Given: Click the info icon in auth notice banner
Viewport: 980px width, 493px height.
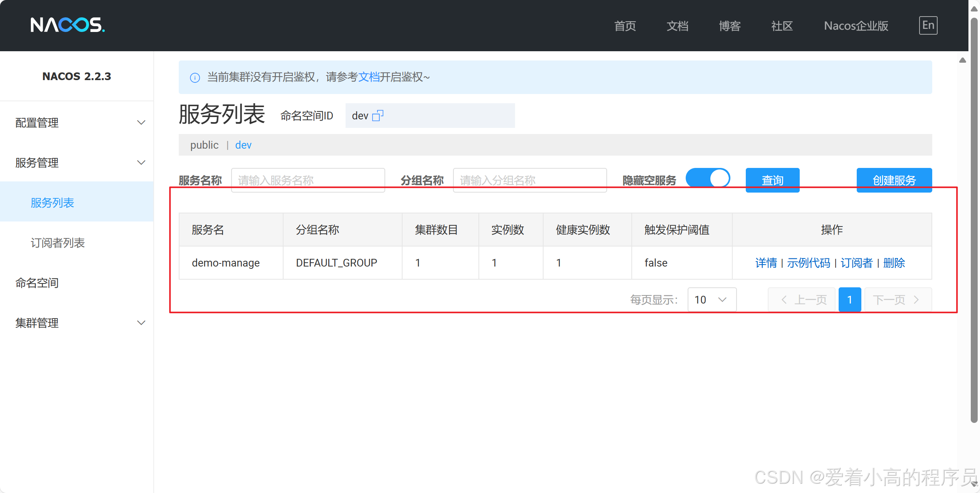Looking at the screenshot, I should pos(195,78).
